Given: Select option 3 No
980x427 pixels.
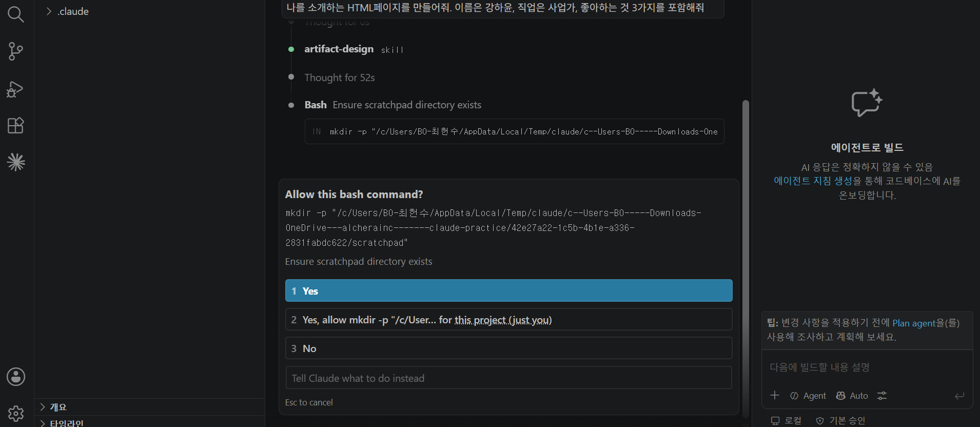Looking at the screenshot, I should click(x=508, y=348).
